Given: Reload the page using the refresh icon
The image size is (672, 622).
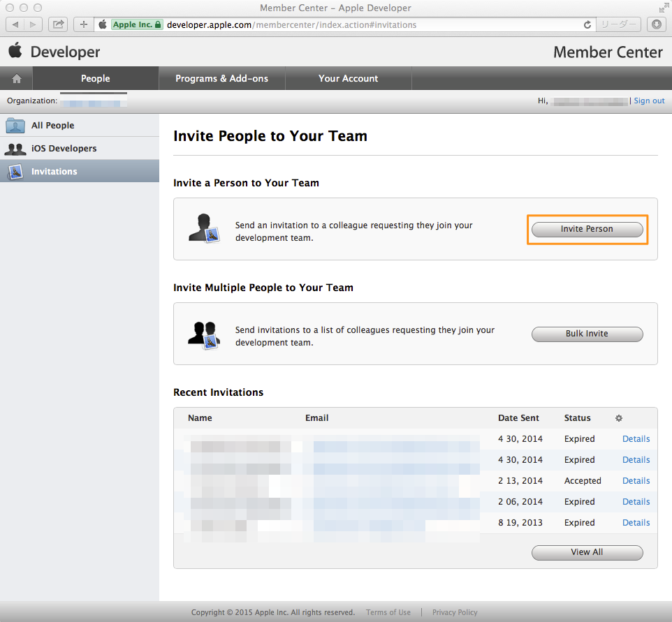Looking at the screenshot, I should [587, 24].
